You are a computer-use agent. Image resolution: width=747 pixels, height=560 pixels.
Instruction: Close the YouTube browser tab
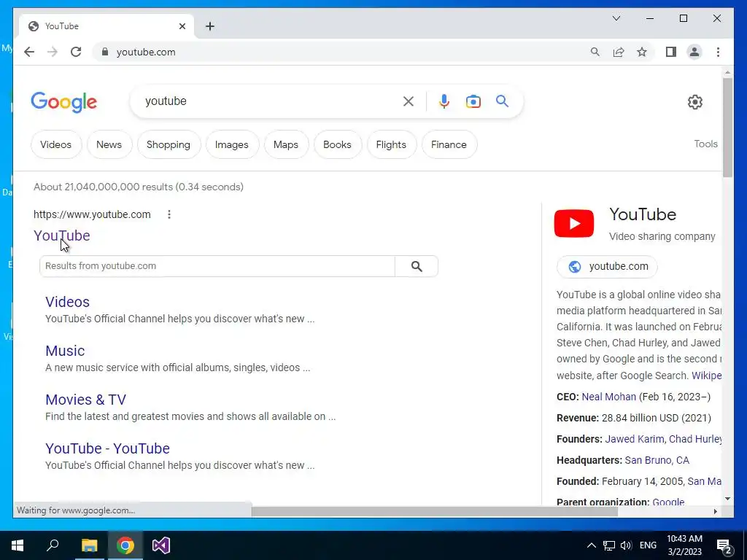tap(182, 26)
